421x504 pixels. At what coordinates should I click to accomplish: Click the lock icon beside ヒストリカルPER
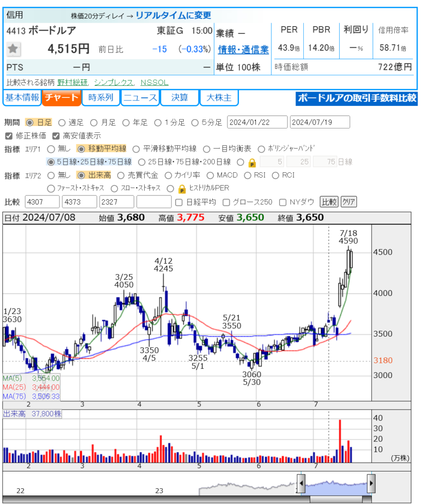pos(182,189)
